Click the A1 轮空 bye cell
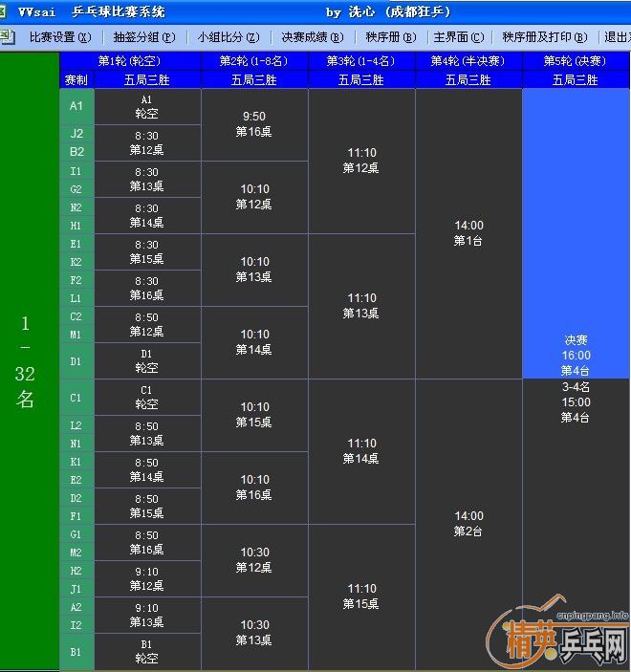Screen dimensions: 631x672 (147, 107)
